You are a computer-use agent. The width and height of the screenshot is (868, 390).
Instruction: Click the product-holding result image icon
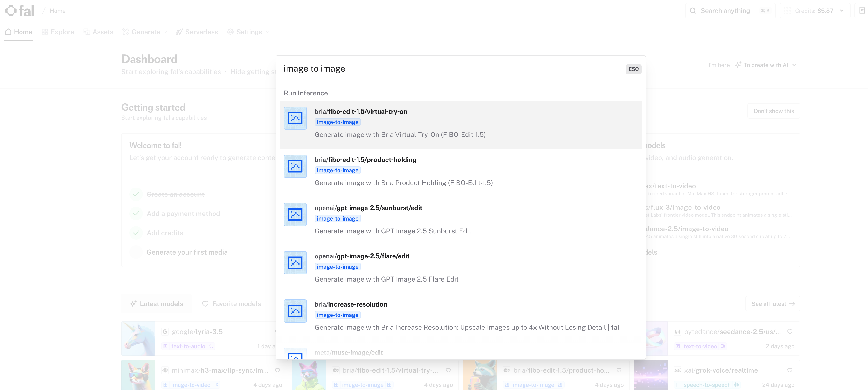pyautogui.click(x=295, y=166)
